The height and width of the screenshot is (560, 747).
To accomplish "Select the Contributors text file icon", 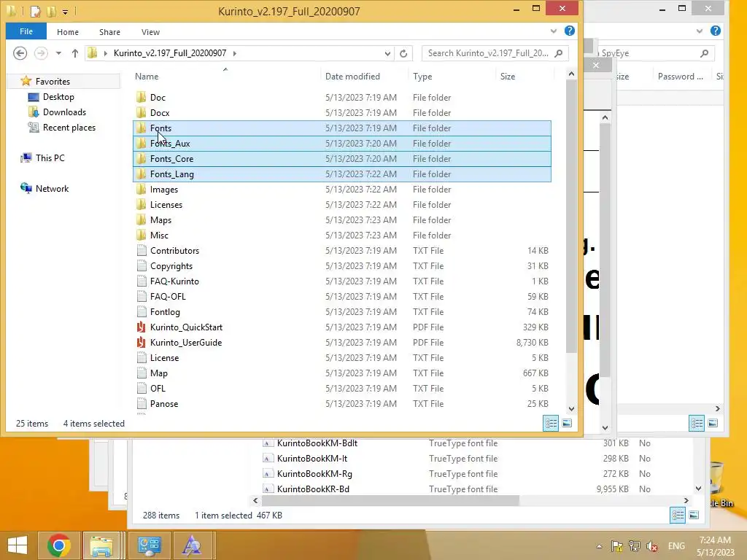I will [x=141, y=251].
